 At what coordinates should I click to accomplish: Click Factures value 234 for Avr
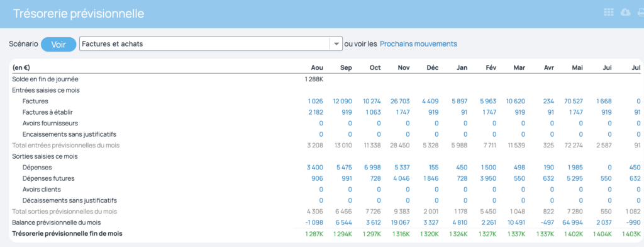[x=548, y=101]
